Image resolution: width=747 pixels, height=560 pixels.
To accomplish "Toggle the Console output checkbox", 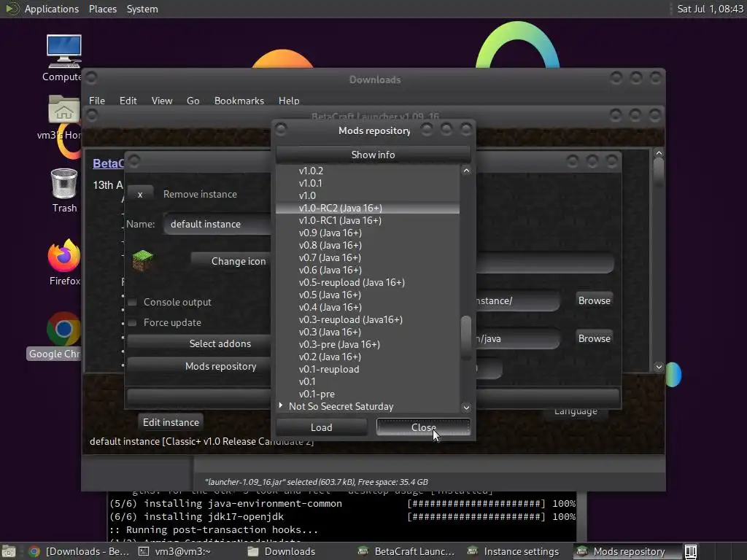I will (x=133, y=302).
